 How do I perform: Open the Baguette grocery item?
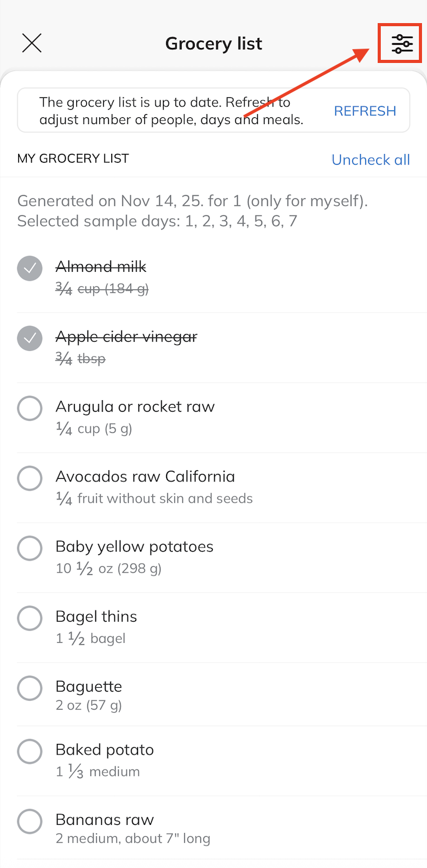coord(89,686)
